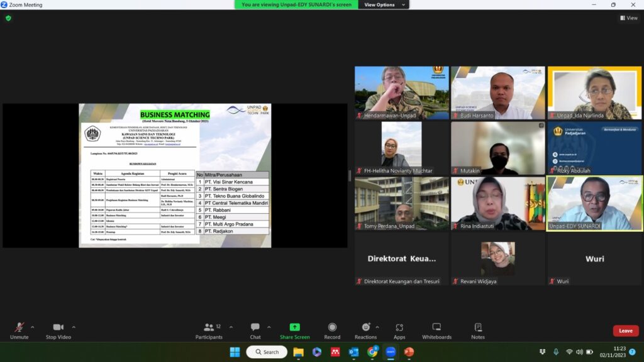Click viewing Unpad-EDY SUNARDI's screen banner
This screenshot has width=644, height=362.
coord(297,4)
